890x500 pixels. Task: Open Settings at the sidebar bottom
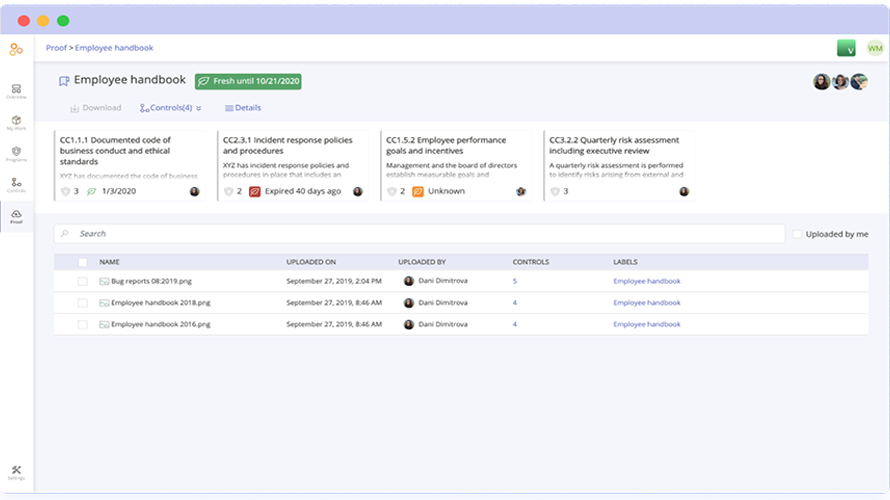[x=16, y=472]
